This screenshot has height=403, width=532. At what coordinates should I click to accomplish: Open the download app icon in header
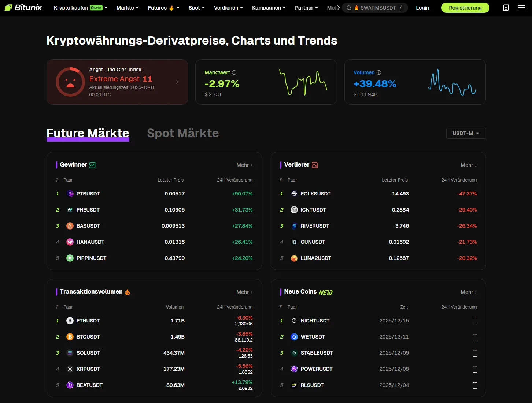(506, 8)
